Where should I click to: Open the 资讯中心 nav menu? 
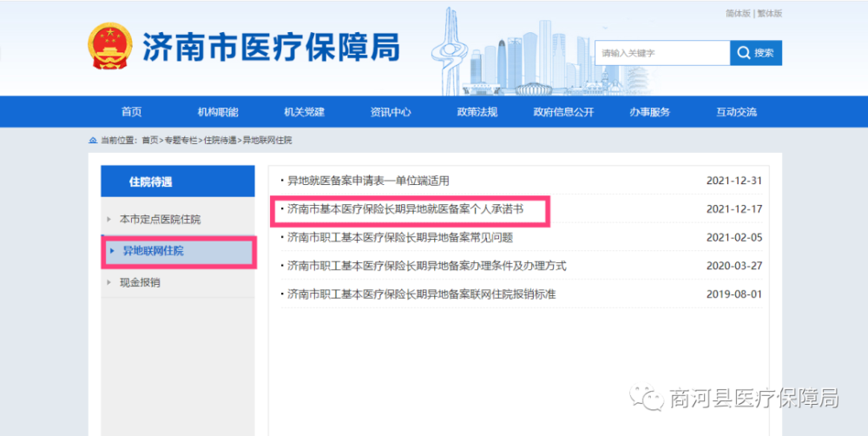tap(391, 112)
